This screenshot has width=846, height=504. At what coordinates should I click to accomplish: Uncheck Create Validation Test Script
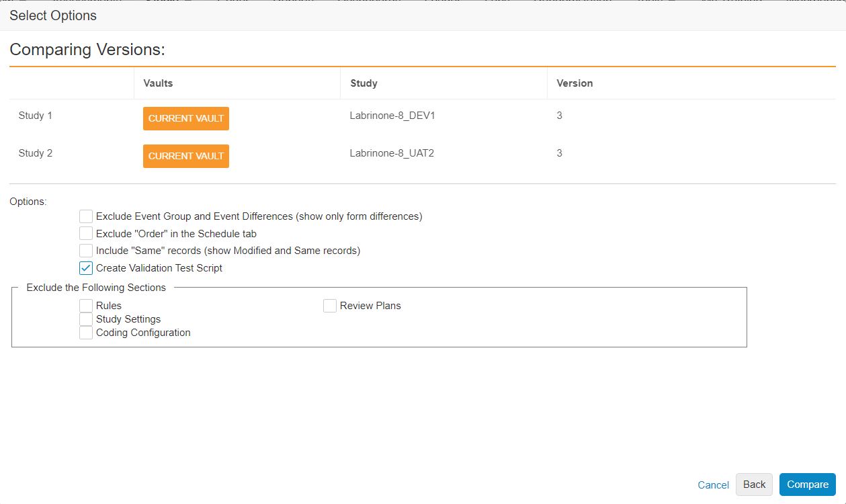click(86, 268)
